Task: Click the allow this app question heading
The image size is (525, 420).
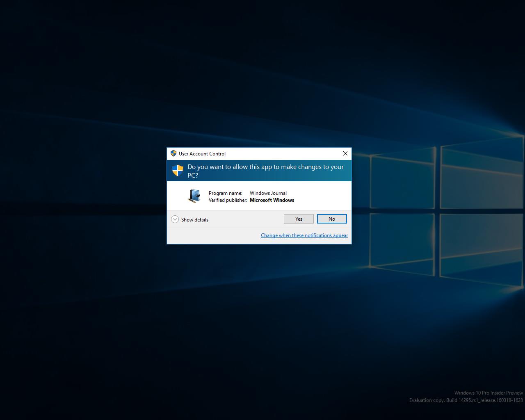Action: pos(266,171)
